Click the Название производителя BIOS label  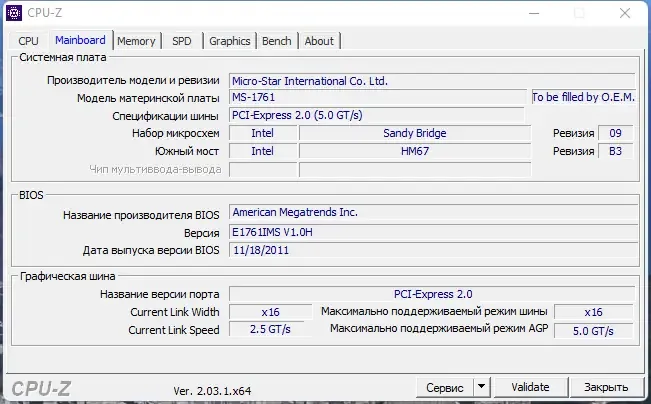tap(141, 215)
